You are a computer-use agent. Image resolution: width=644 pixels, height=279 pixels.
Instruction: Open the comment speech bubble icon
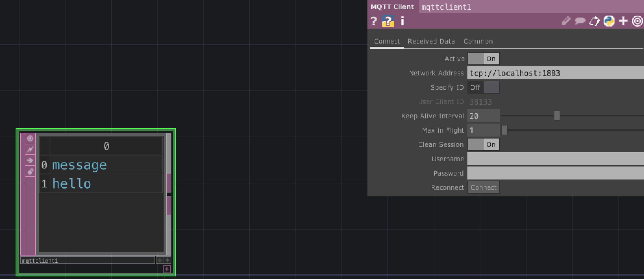[580, 21]
